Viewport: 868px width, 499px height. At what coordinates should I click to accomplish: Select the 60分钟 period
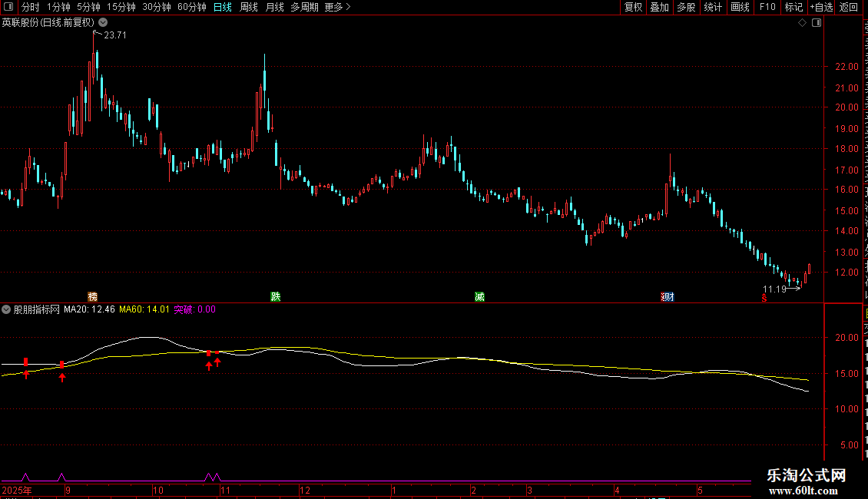pyautogui.click(x=191, y=7)
